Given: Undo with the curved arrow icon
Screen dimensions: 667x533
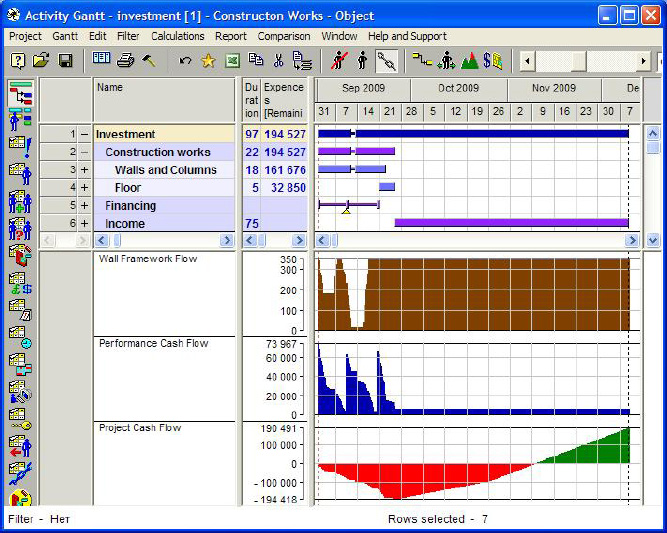Looking at the screenshot, I should click(x=185, y=61).
